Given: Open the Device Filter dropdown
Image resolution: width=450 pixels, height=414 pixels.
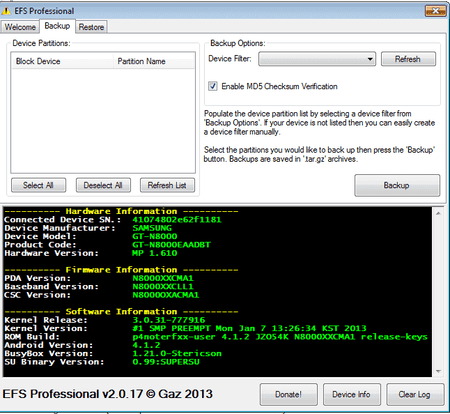Looking at the screenshot, I should pos(317,59).
